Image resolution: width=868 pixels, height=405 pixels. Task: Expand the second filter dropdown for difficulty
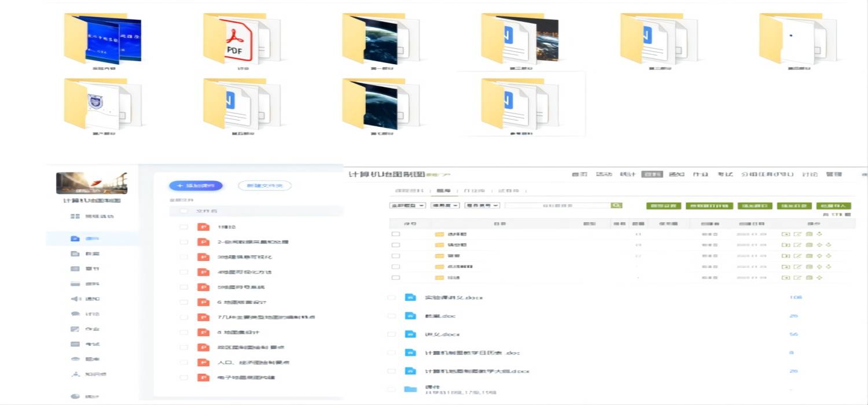(x=445, y=205)
